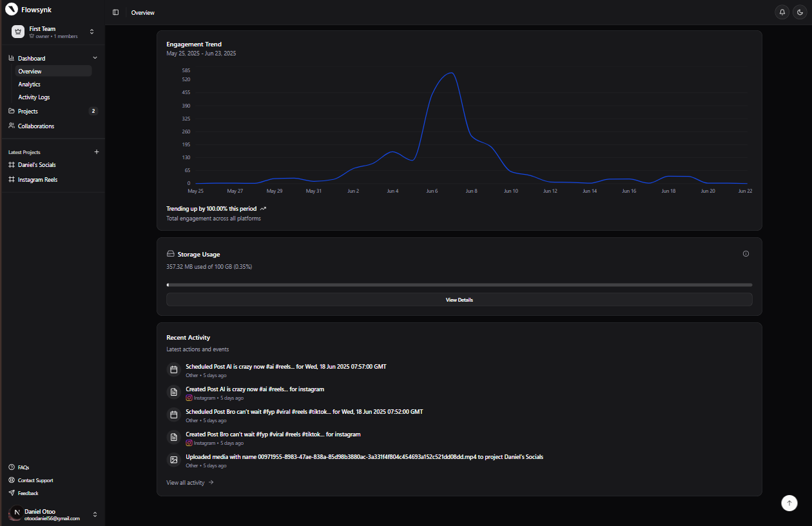This screenshot has height=526, width=812.
Task: Collapse the Dashboard section chevron
Action: [95, 57]
